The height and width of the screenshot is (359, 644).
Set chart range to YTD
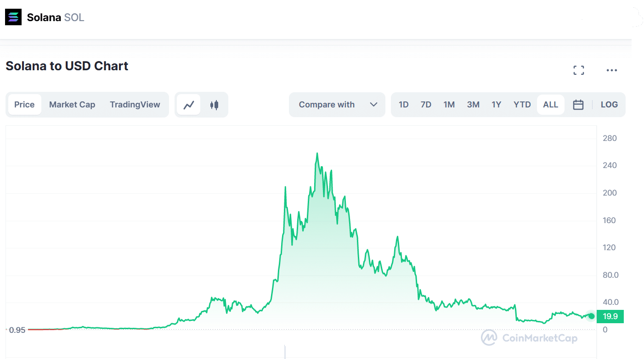click(x=522, y=105)
